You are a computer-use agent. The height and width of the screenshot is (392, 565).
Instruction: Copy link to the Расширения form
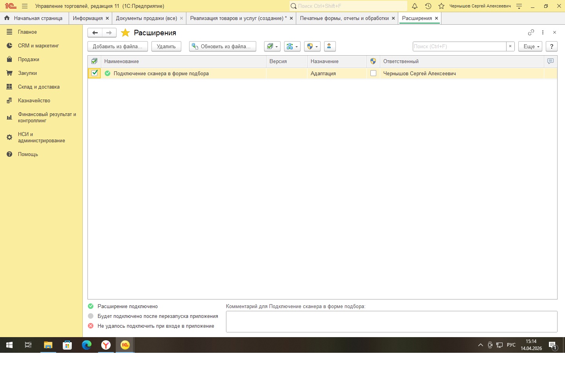(531, 33)
